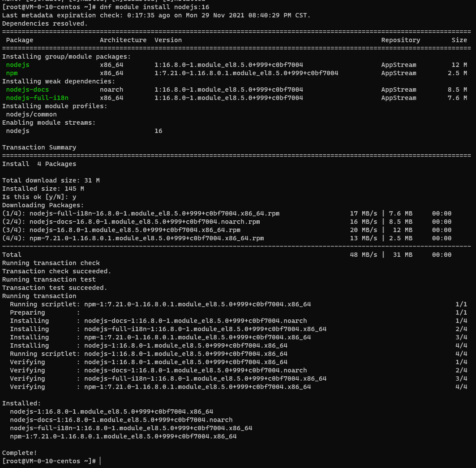Click the npm version '1:7.21.0-1.16.8.0.1' in table
Screen dimensions: 476x468
[x=246, y=73]
